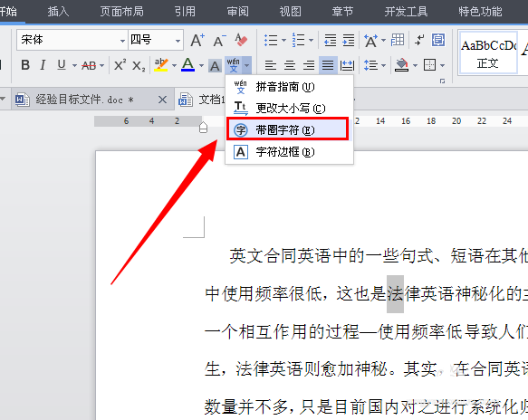Image resolution: width=528 pixels, height=420 pixels.
Task: Toggle justified alignment button
Action: click(x=328, y=65)
